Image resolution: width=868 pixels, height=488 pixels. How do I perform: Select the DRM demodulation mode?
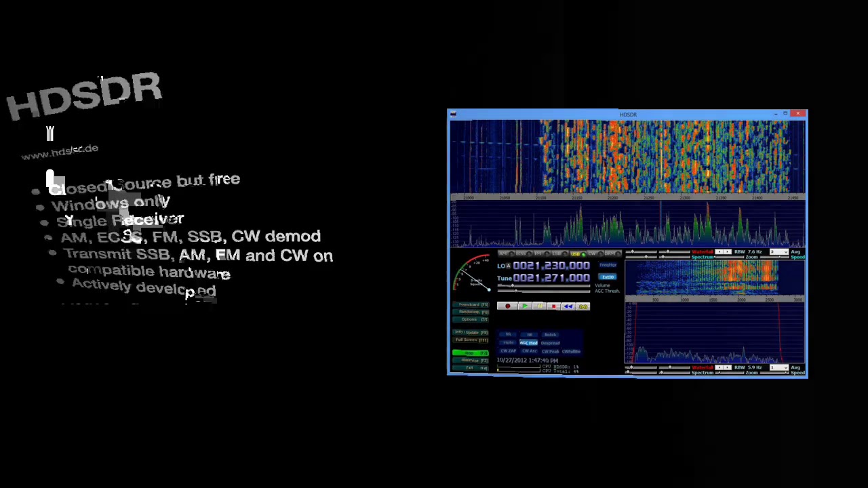pos(612,253)
